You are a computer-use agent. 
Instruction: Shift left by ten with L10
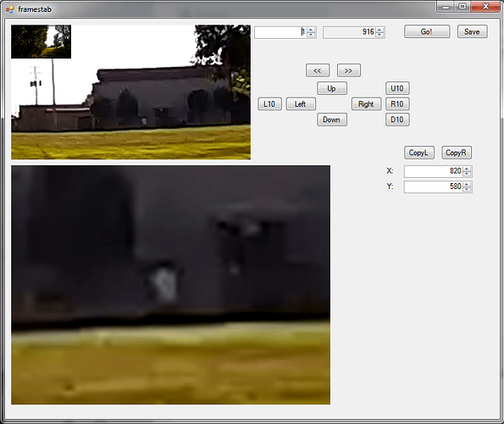click(269, 104)
